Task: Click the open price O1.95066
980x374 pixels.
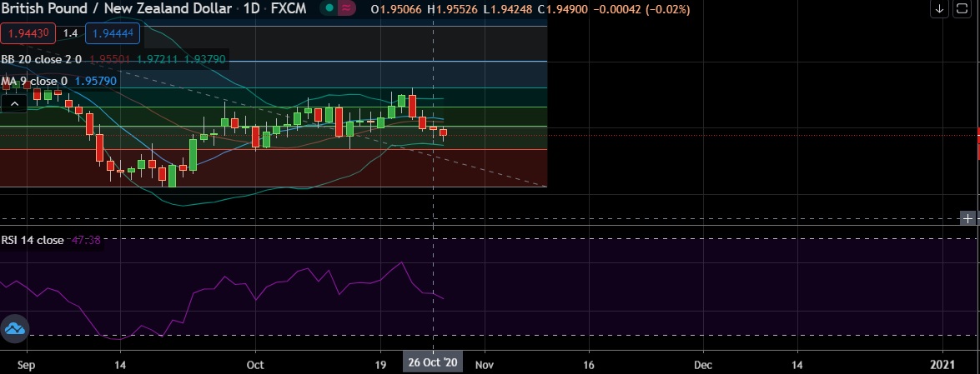Action: click(397, 10)
